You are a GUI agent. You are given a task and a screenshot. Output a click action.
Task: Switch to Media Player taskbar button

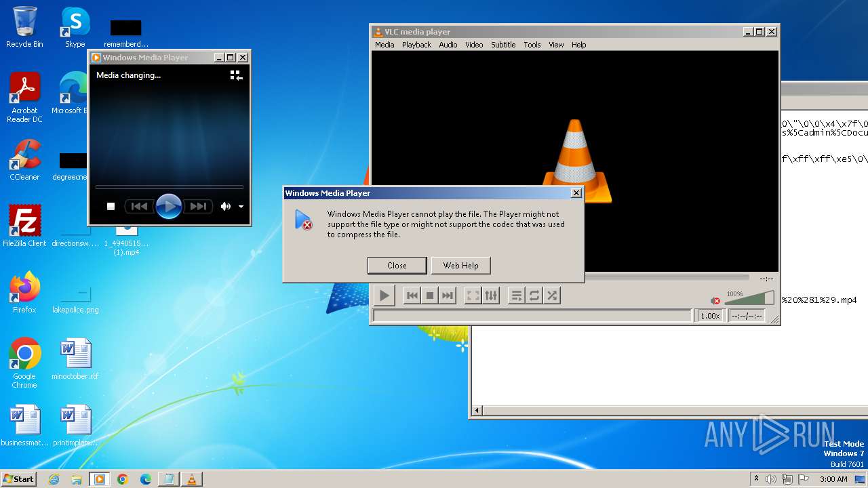pyautogui.click(x=99, y=479)
